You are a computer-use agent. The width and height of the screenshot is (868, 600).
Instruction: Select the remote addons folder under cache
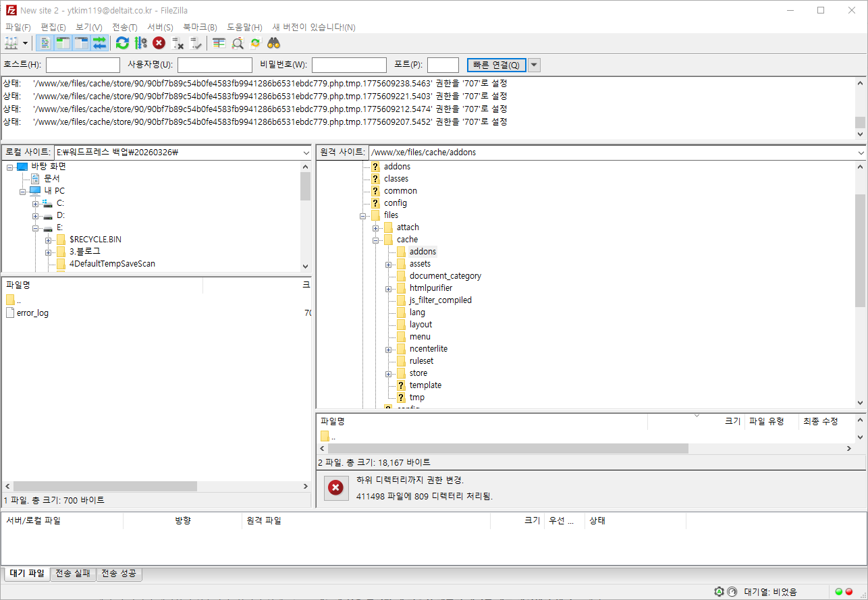click(423, 252)
